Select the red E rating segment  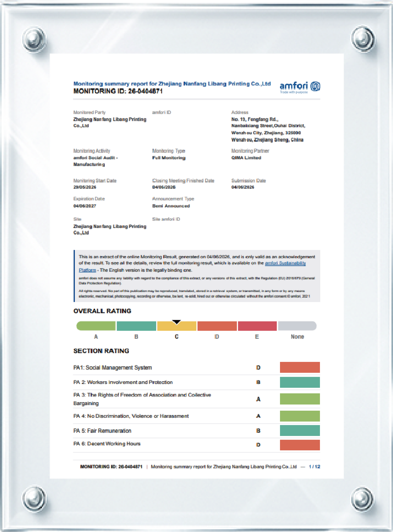click(x=257, y=326)
